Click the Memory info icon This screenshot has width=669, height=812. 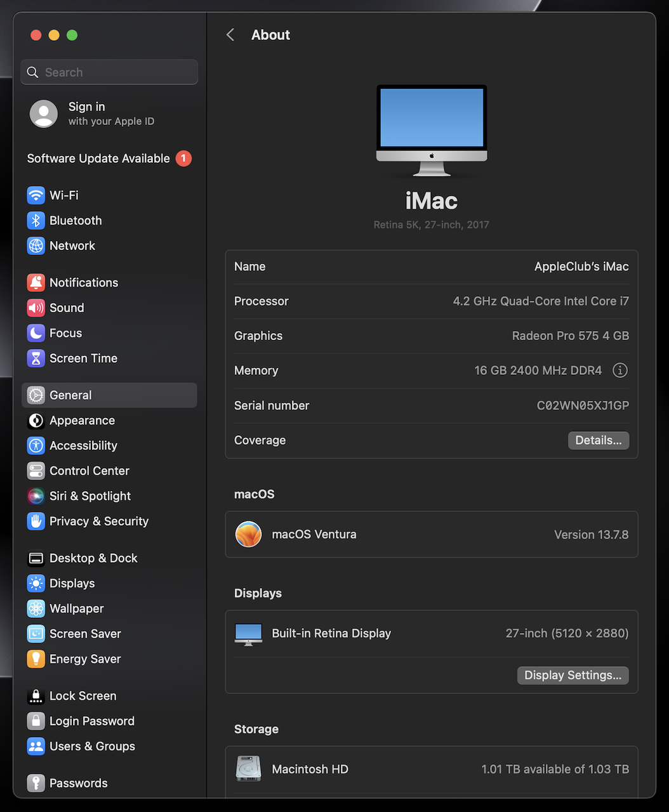point(619,370)
